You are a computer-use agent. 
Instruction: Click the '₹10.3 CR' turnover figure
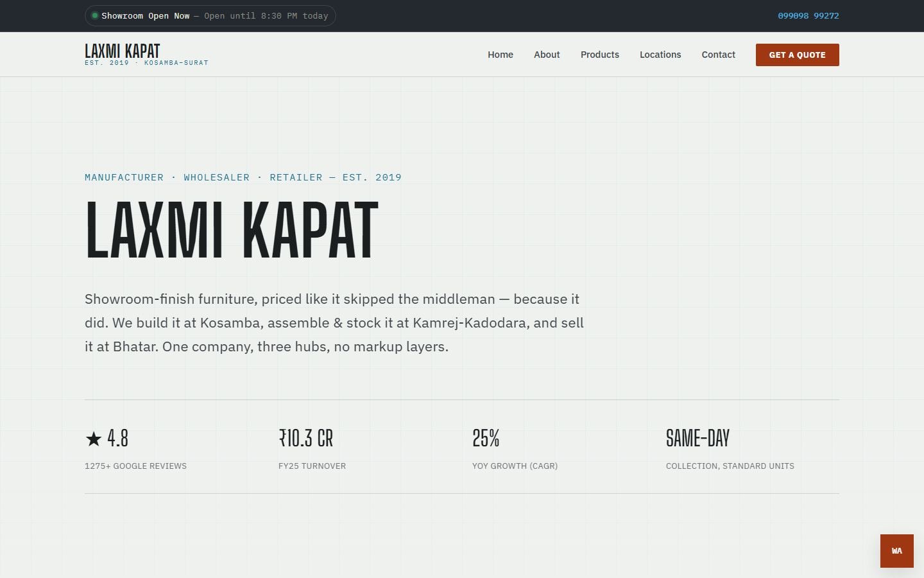[x=305, y=439]
